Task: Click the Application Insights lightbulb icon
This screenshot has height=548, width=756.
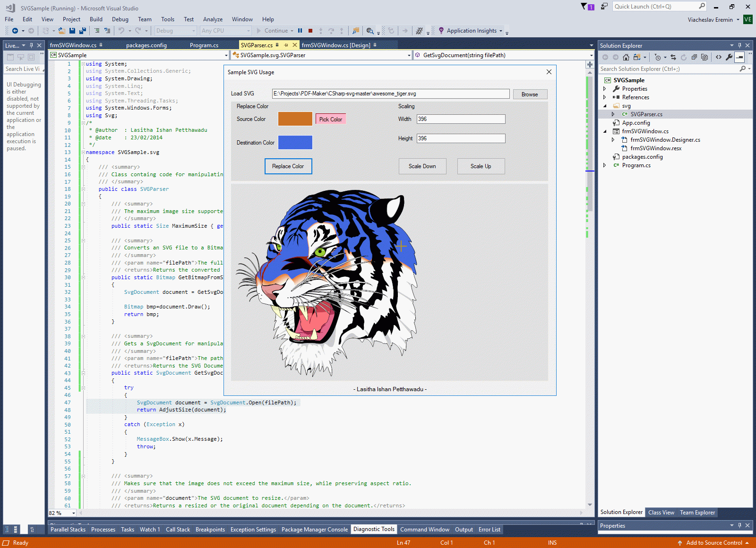Action: click(x=441, y=31)
